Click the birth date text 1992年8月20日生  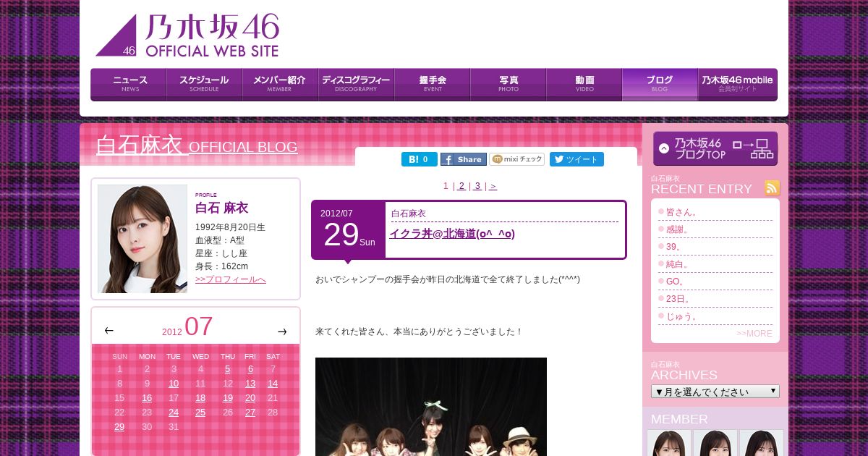point(230,227)
